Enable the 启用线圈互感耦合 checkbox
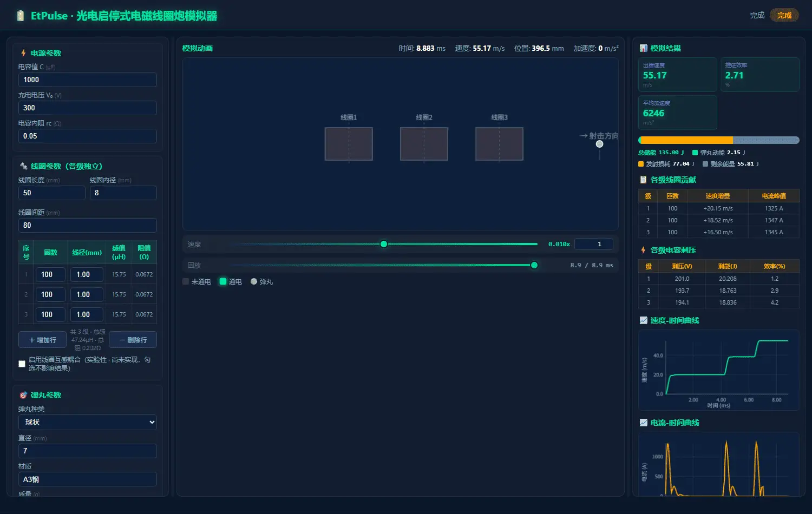 22,364
